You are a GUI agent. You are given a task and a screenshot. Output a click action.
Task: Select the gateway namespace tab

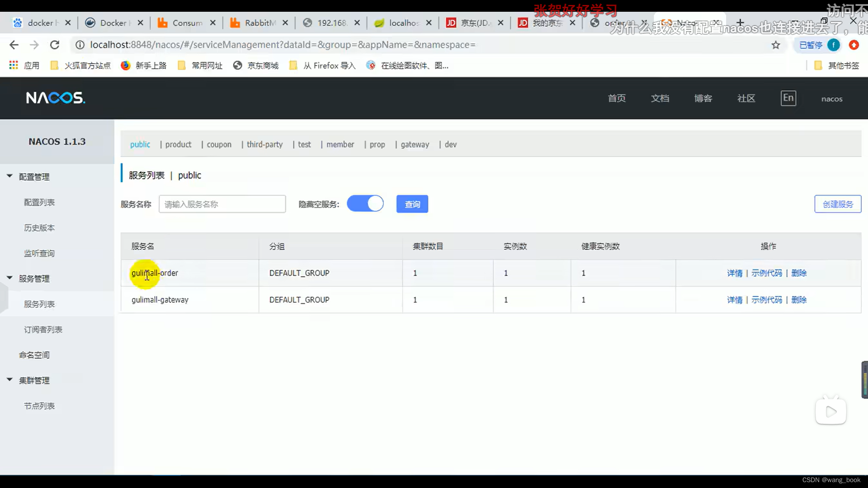tap(415, 144)
